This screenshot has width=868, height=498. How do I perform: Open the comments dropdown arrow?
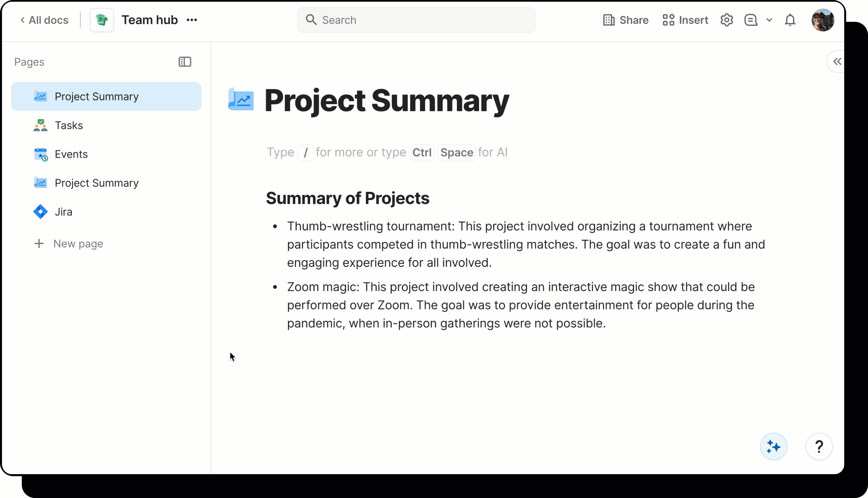point(769,20)
